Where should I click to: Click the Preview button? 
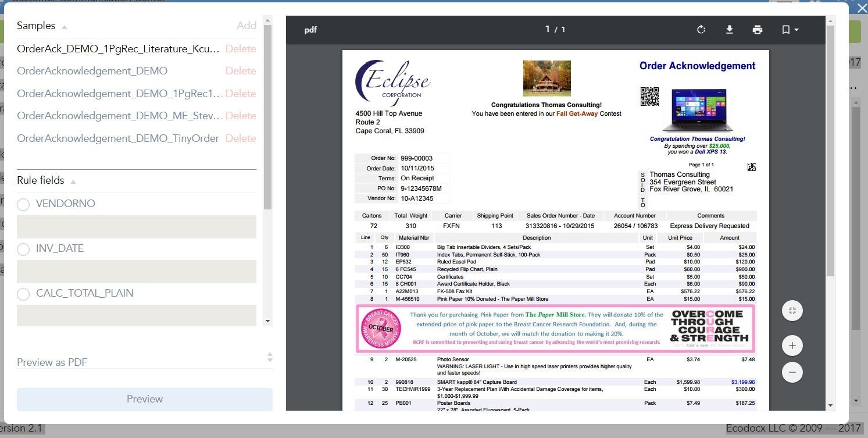(x=144, y=399)
